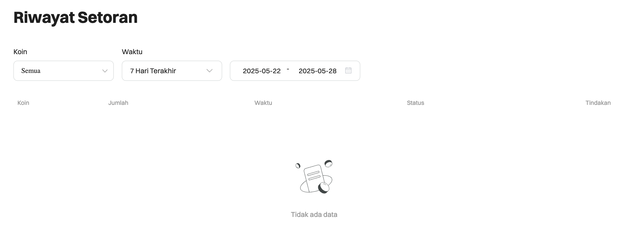
Task: Select the end date 2025-05-28 field
Action: (x=317, y=71)
